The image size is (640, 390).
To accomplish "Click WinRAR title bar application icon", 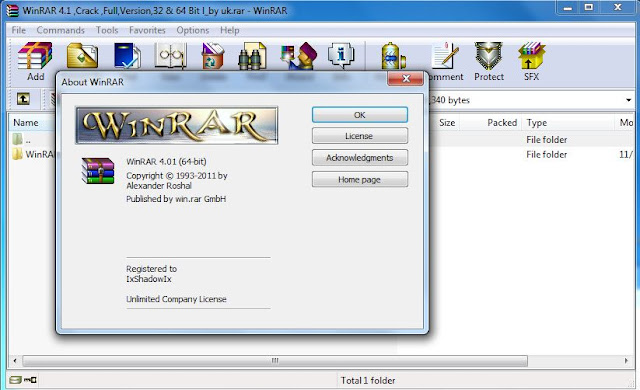I will [12, 11].
